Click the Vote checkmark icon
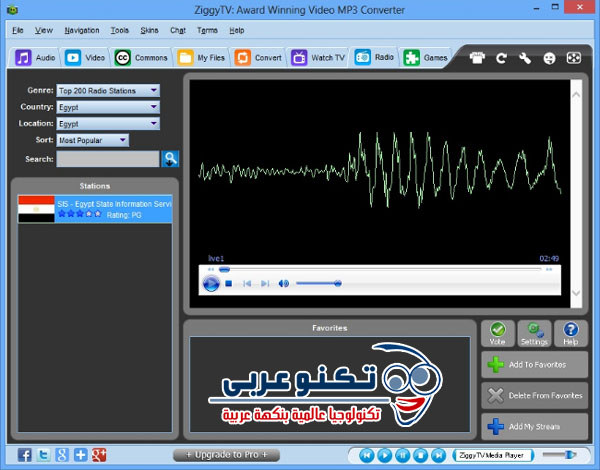The width and height of the screenshot is (600, 470). tap(498, 333)
